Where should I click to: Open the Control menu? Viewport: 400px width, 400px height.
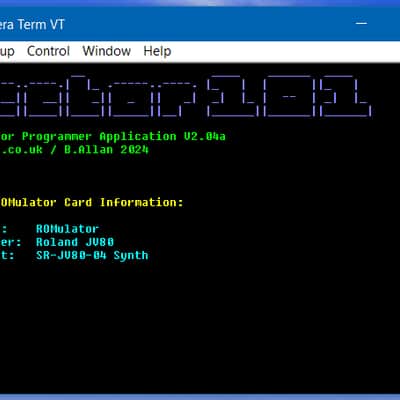48,51
